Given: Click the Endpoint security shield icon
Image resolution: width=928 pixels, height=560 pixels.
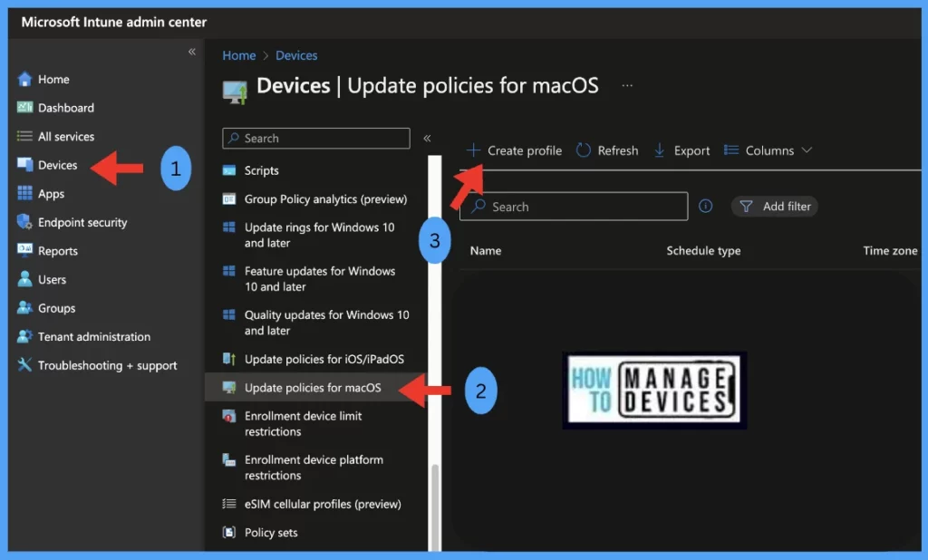Looking at the screenshot, I should tap(24, 222).
